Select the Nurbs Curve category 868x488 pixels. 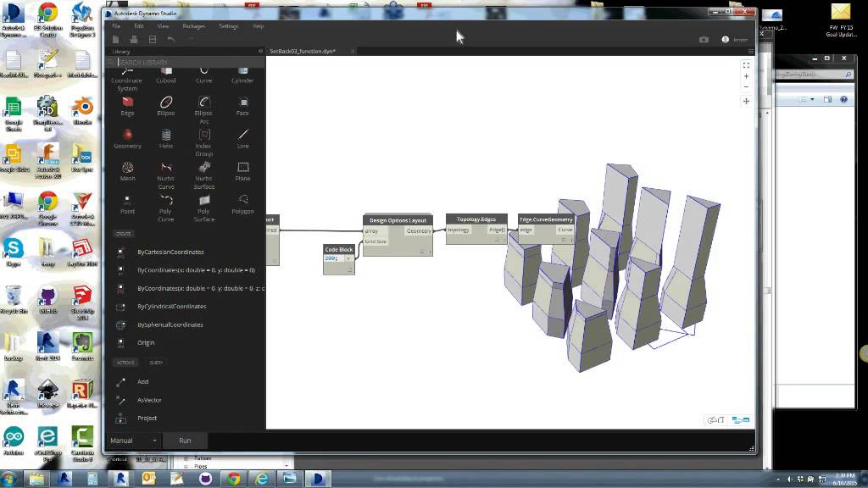pos(165,175)
